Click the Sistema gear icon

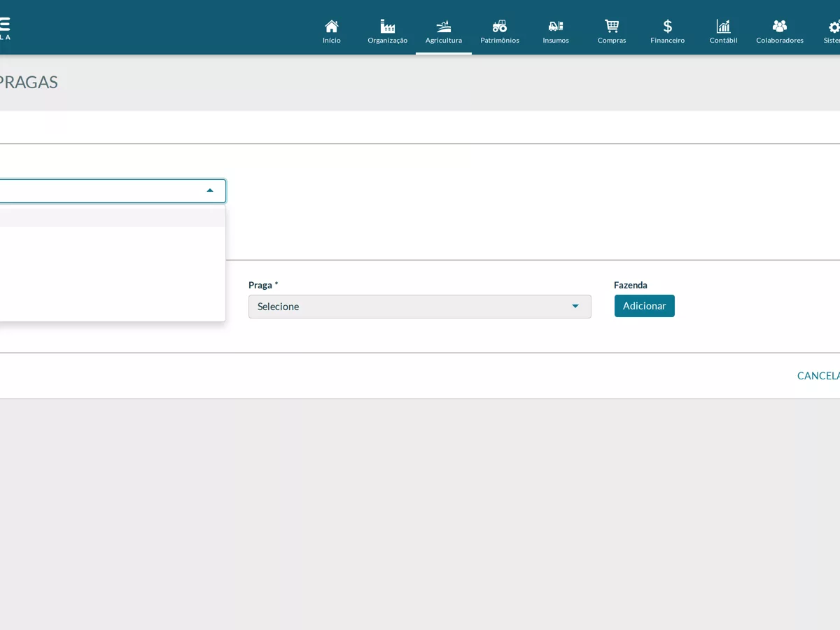[834, 27]
